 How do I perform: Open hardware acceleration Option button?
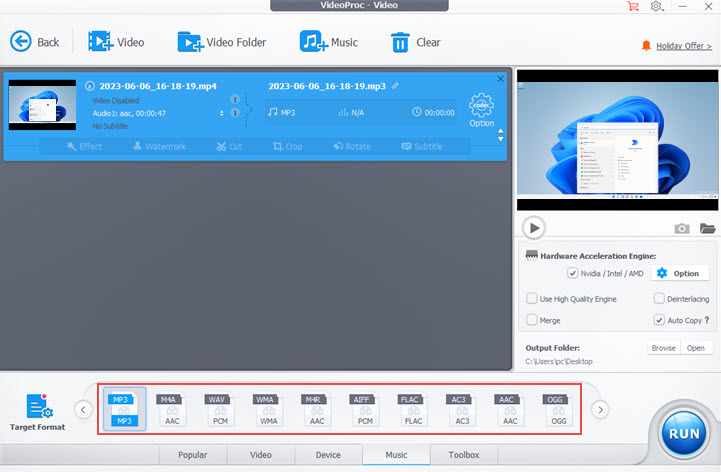pyautogui.click(x=678, y=273)
